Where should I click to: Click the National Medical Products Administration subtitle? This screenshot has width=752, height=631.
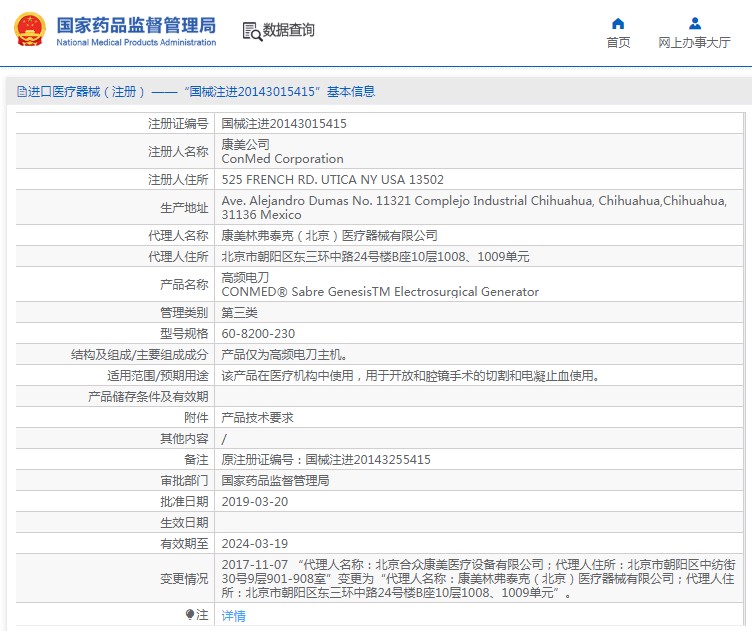point(136,42)
